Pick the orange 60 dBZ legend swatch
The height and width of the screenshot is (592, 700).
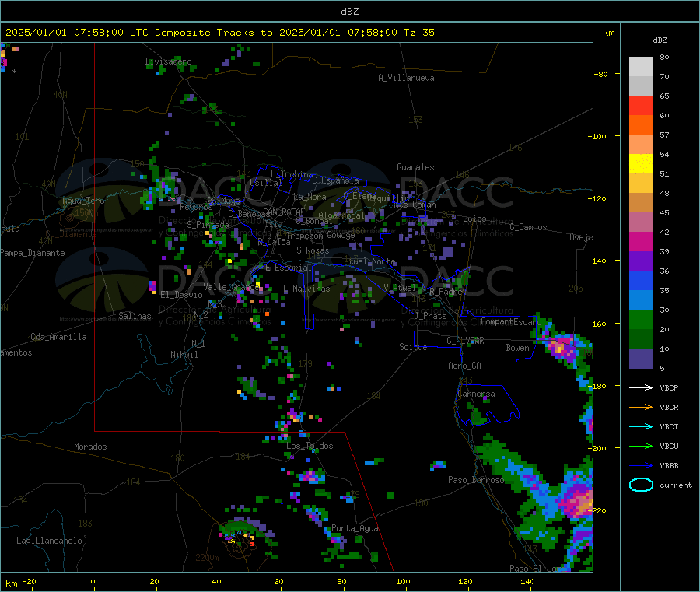pos(641,124)
